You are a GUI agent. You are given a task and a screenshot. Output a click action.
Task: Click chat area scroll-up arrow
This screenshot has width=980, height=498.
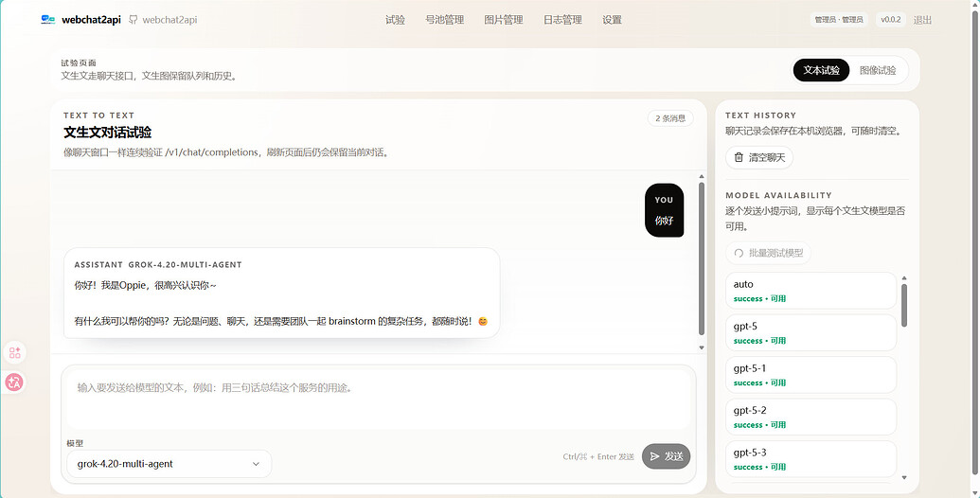702,177
